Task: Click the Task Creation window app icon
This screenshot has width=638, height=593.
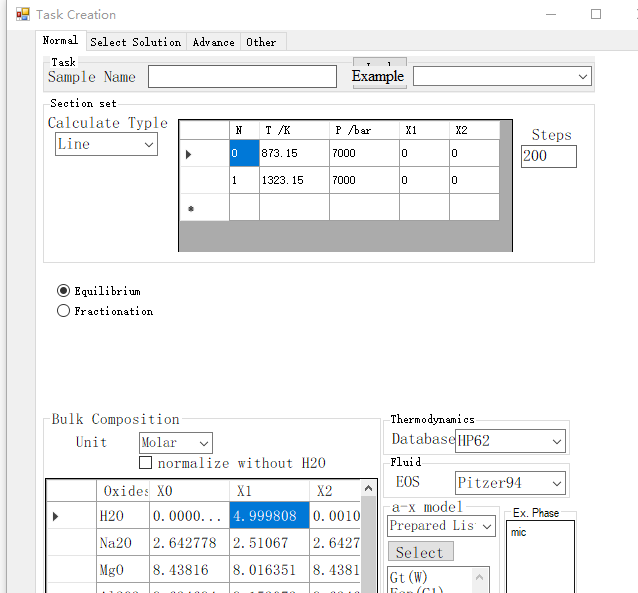Action: coord(22,15)
